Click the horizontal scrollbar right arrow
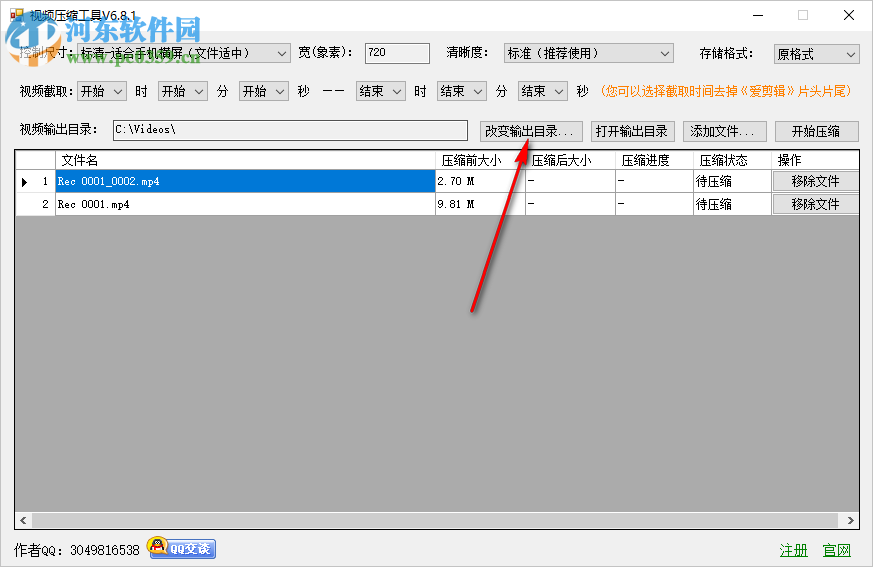This screenshot has height=567, width=873. [850, 520]
